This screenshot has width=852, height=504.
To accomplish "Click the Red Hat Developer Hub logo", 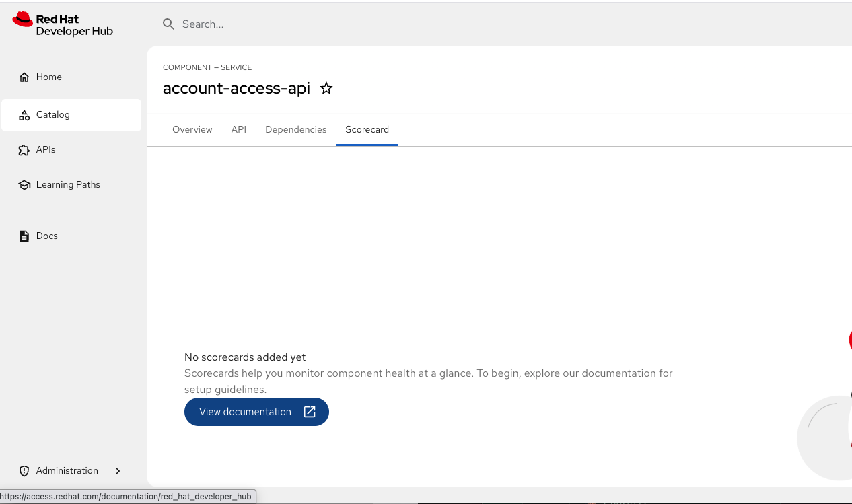I will pos(63,25).
